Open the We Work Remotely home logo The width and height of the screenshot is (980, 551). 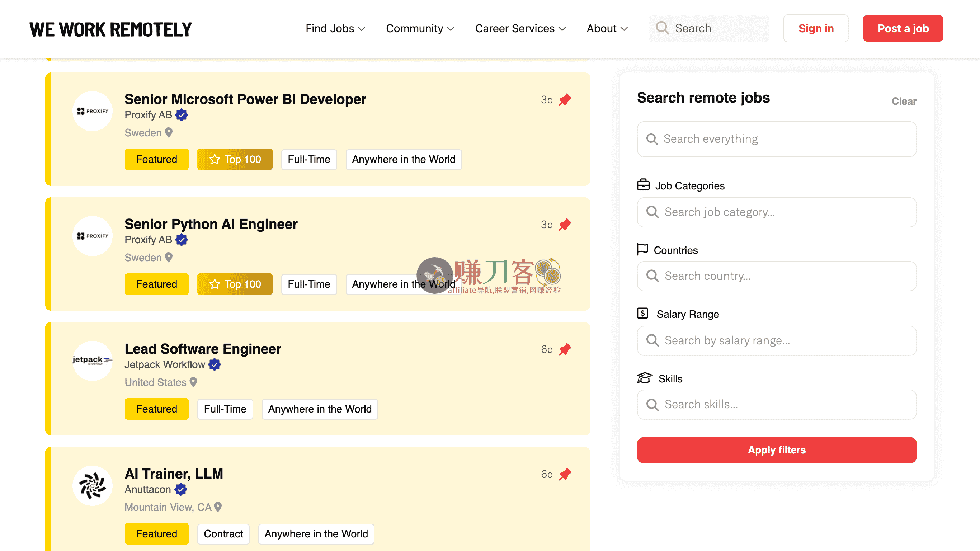pyautogui.click(x=111, y=29)
